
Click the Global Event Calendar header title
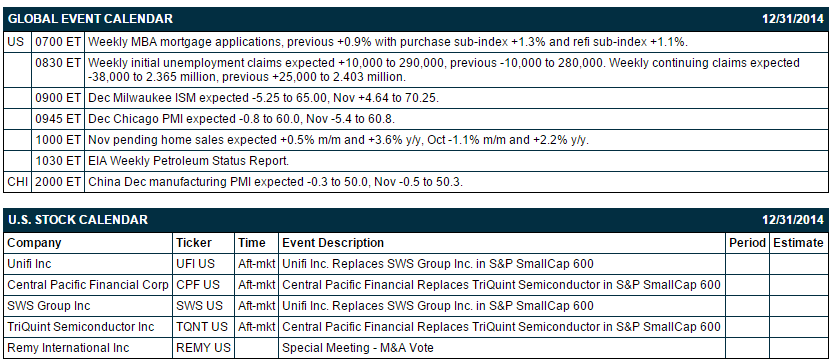click(x=90, y=19)
